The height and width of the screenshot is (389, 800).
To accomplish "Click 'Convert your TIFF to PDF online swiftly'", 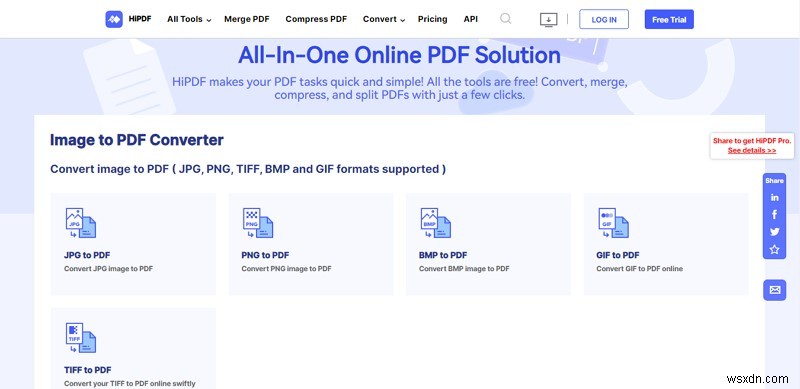I will point(130,383).
